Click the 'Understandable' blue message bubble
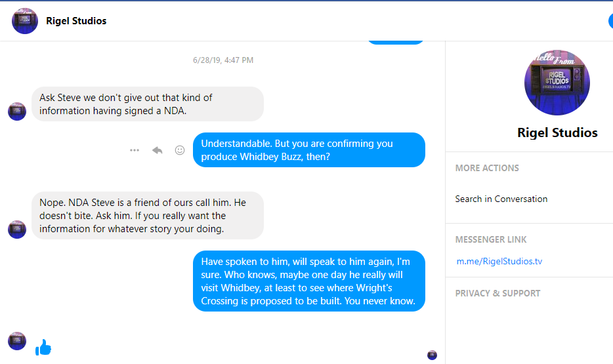 pyautogui.click(x=309, y=150)
